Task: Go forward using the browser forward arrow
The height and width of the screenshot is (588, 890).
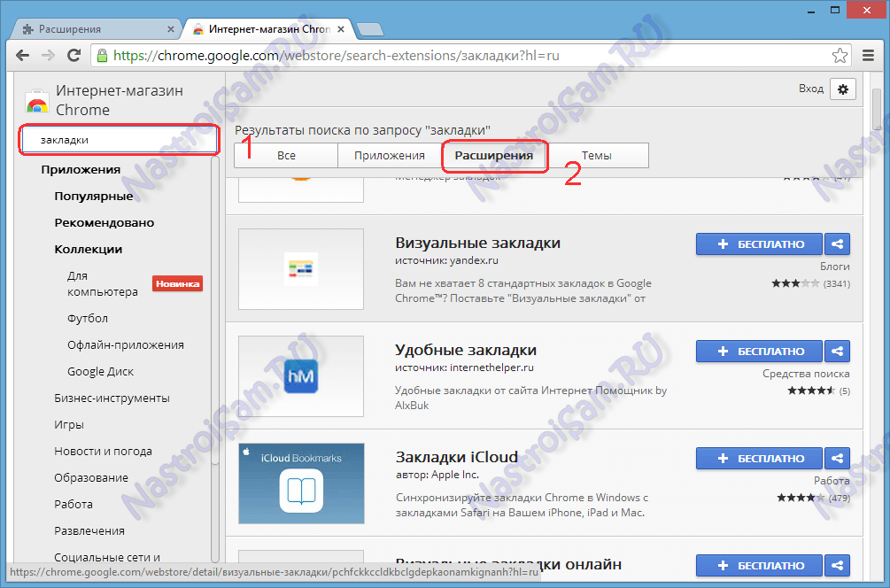Action: (x=48, y=56)
